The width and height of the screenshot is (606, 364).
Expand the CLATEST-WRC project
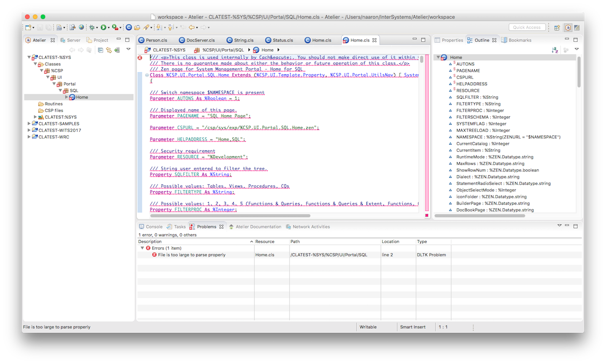click(29, 137)
